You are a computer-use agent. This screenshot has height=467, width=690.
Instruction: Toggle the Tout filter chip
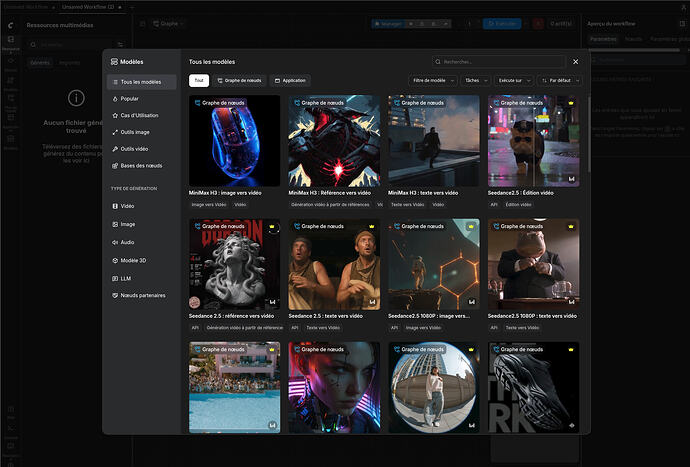(199, 81)
